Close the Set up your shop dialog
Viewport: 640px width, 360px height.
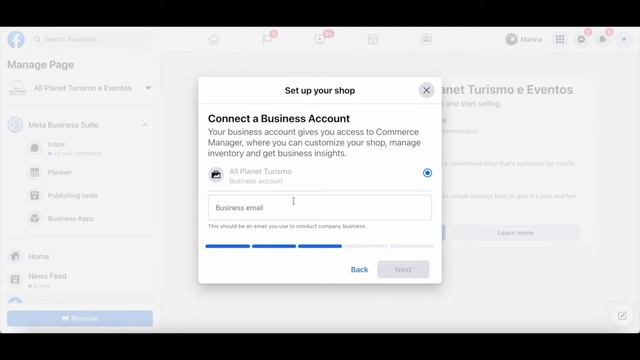tap(426, 90)
